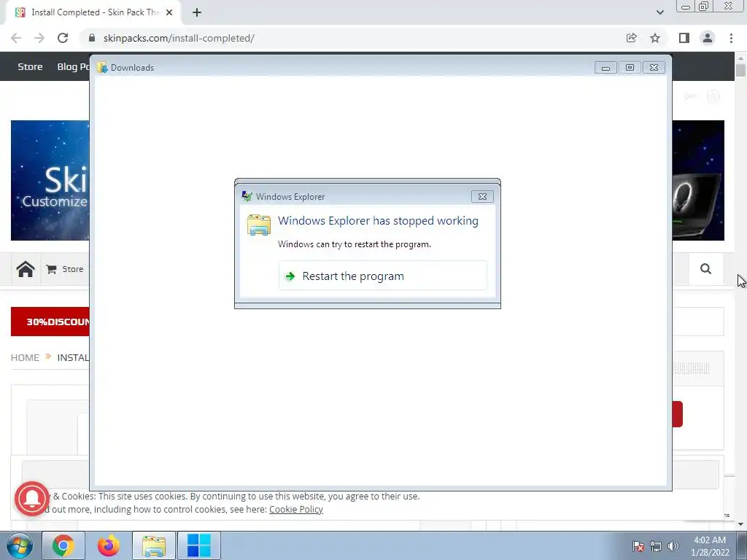Open Chrome from taskbar
The width and height of the screenshot is (747, 560).
pyautogui.click(x=63, y=545)
